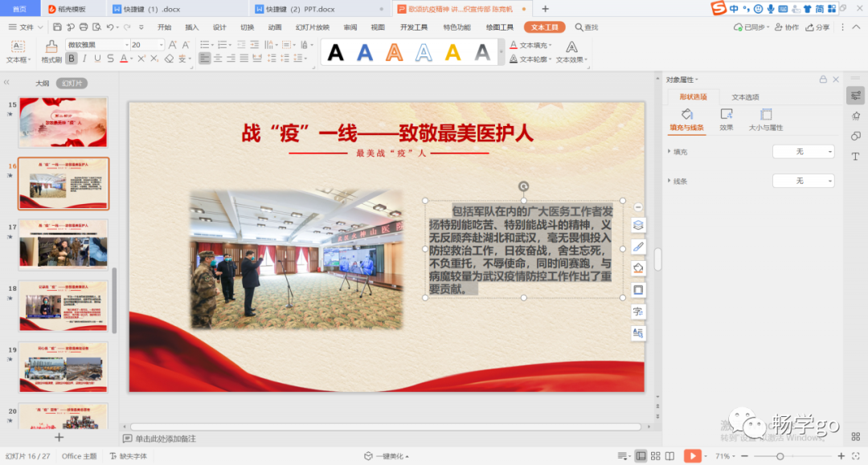Click 'Click here to add notes' area
Image resolution: width=868 pixels, height=465 pixels.
click(166, 438)
